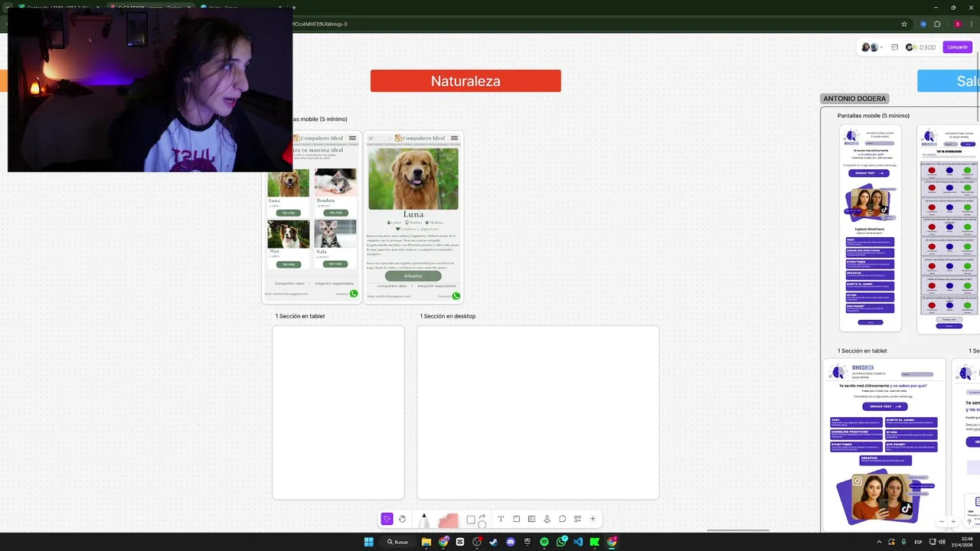Image resolution: width=980 pixels, height=551 pixels.
Task: Select the ANTONIO DODERA section label
Action: tap(854, 99)
